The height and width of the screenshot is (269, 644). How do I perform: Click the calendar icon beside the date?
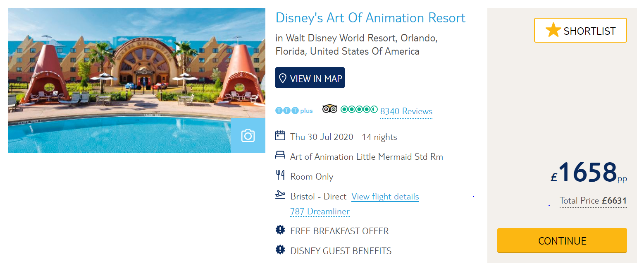pos(280,136)
